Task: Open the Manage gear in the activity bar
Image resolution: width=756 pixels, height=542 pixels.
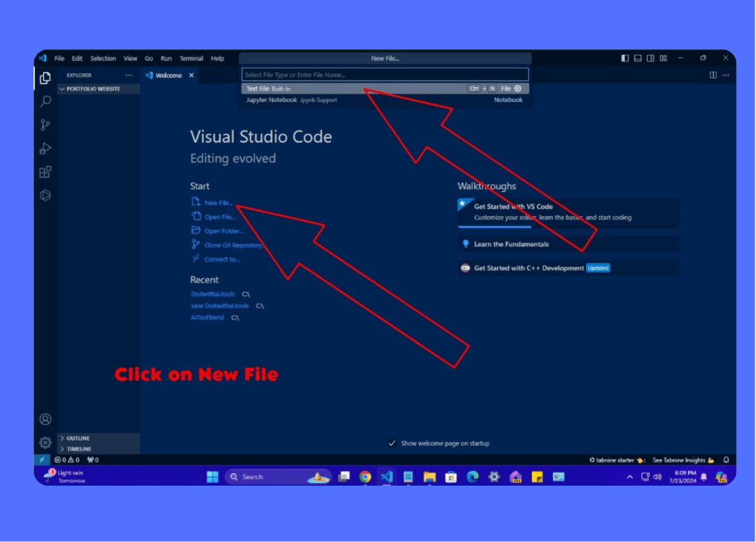Action: pos(46,442)
